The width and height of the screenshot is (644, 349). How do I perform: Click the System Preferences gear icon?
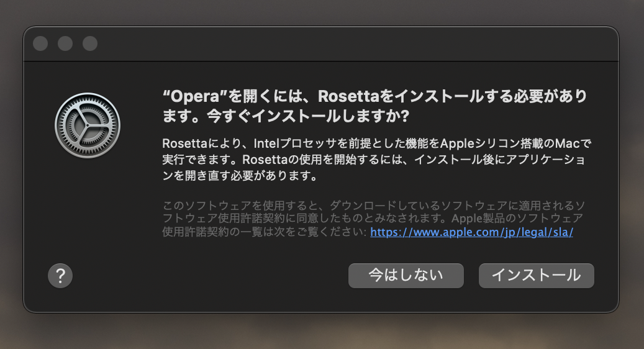click(x=88, y=125)
